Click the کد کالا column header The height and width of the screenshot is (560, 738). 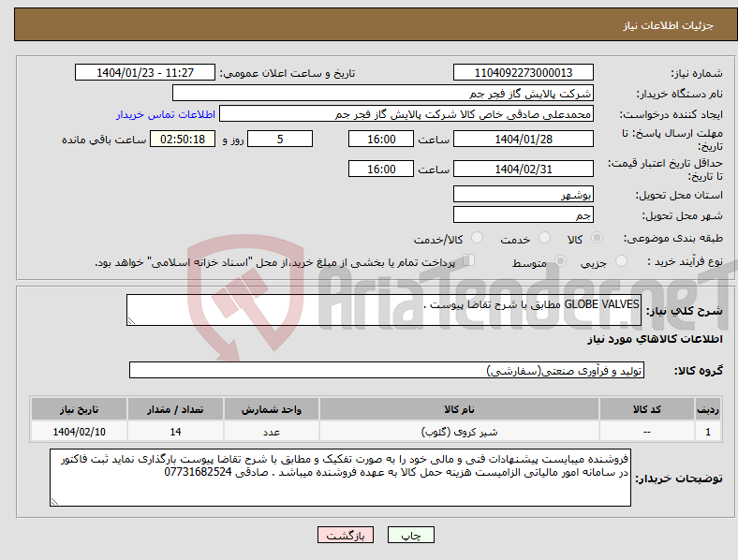647,409
